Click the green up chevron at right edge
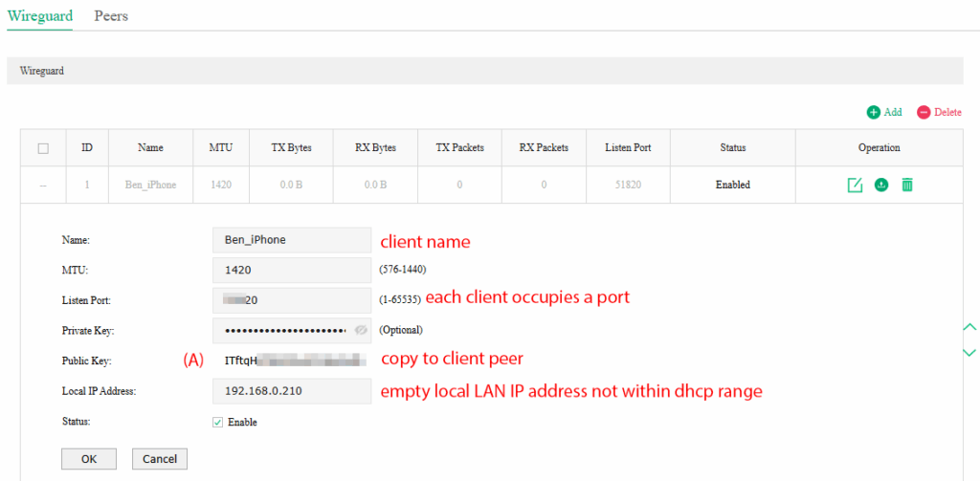Screen dimensions: 980x481 (969, 328)
